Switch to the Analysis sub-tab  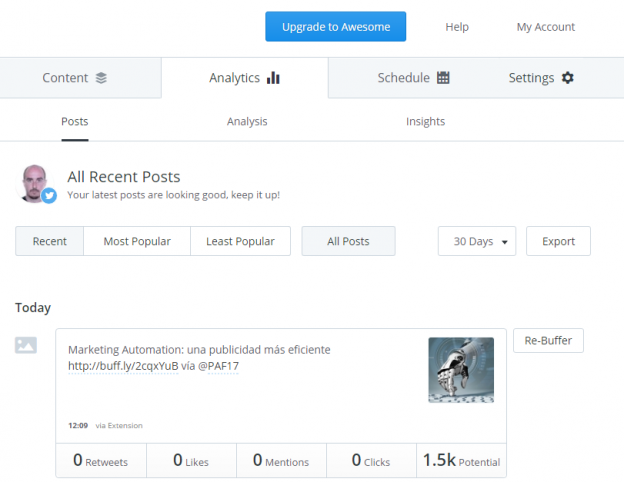247,122
